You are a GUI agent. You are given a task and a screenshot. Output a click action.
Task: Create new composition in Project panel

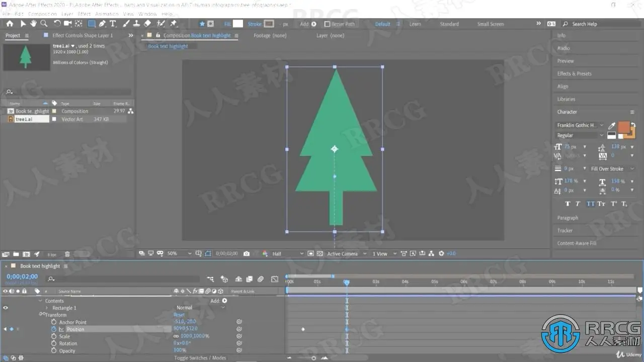pos(27,254)
